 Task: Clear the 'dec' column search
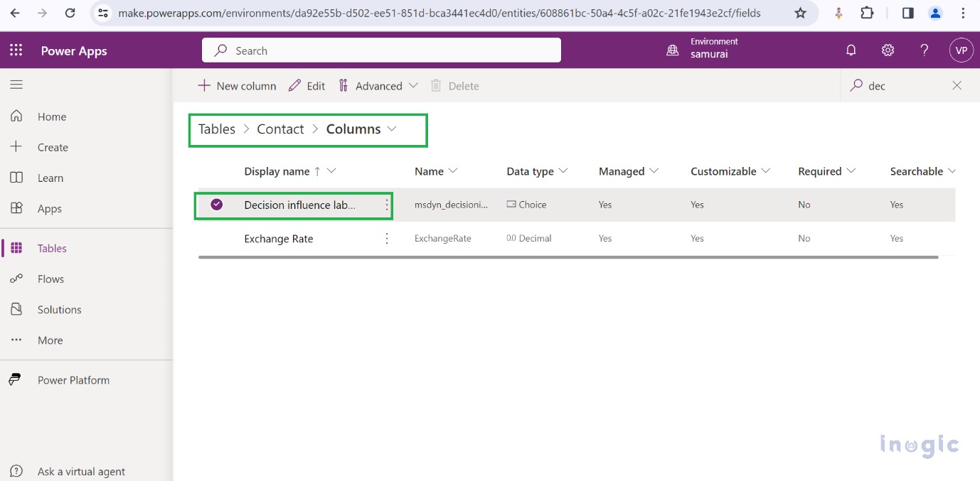pos(957,85)
